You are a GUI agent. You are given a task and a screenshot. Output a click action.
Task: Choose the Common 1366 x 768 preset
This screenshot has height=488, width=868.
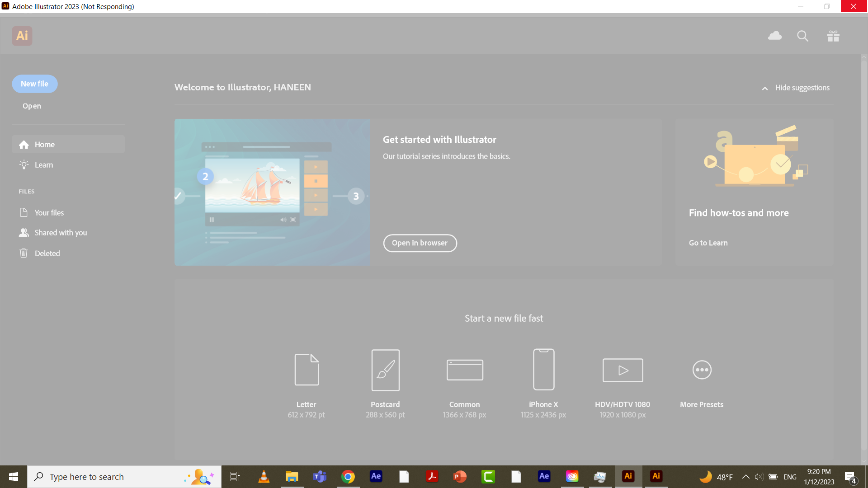tap(465, 370)
